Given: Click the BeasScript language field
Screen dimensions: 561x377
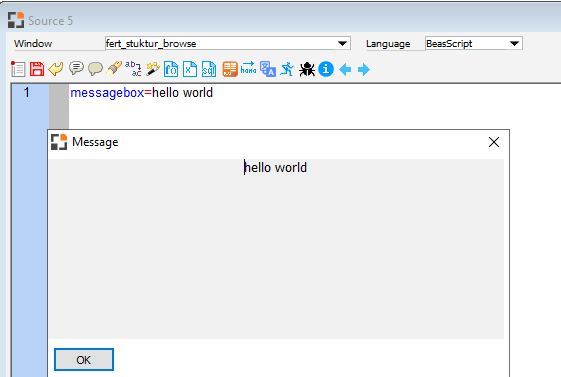Looking at the screenshot, I should [x=474, y=43].
